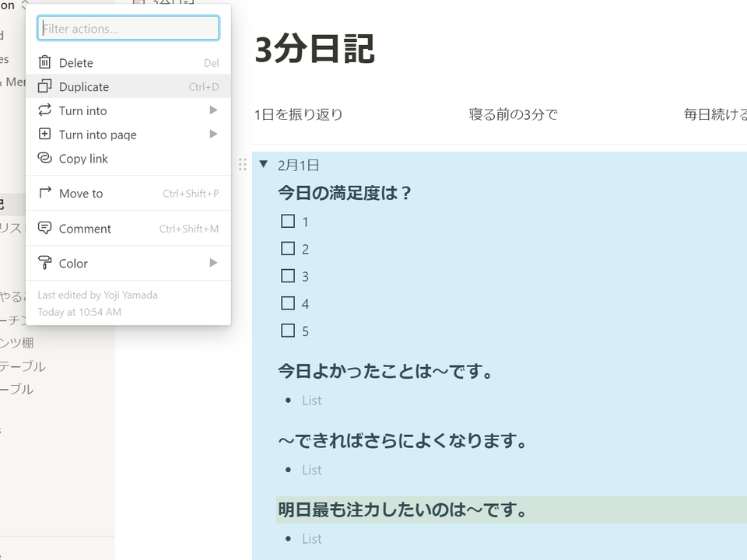Viewport: 747px width, 560px height.
Task: Collapse the 2月1日 toggle triangle
Action: [264, 164]
